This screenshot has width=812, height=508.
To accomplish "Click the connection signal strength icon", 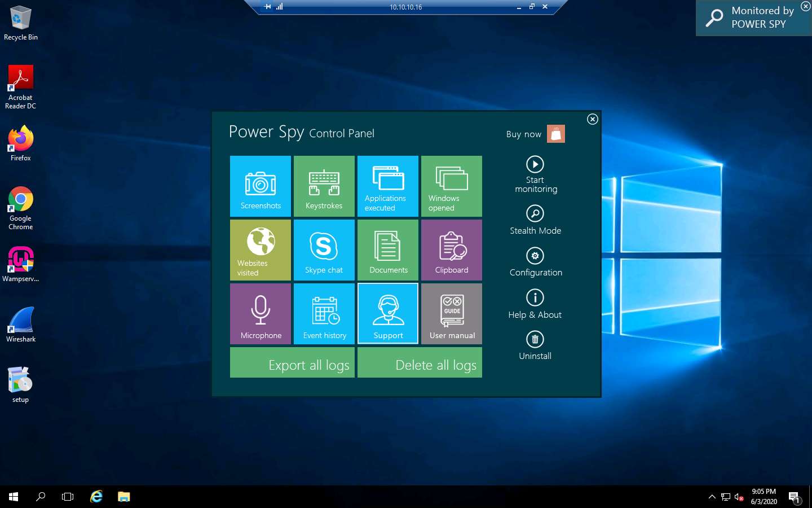I will coord(280,7).
